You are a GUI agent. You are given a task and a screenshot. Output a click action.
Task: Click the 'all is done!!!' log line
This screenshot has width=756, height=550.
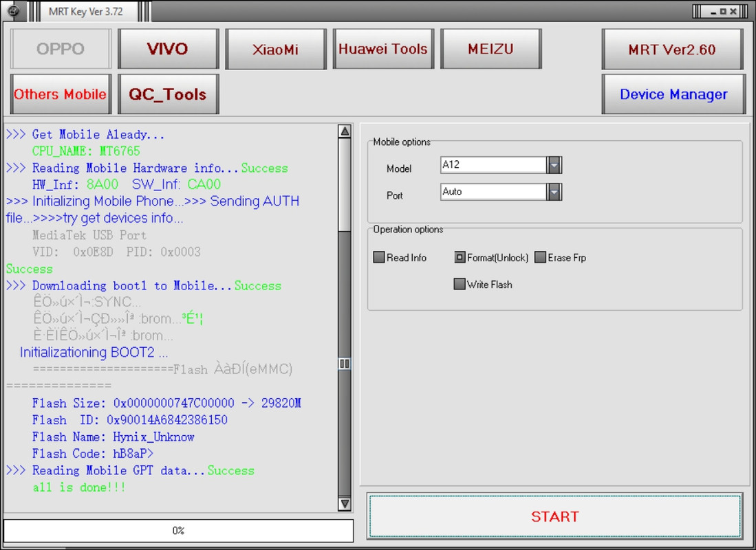coord(79,487)
